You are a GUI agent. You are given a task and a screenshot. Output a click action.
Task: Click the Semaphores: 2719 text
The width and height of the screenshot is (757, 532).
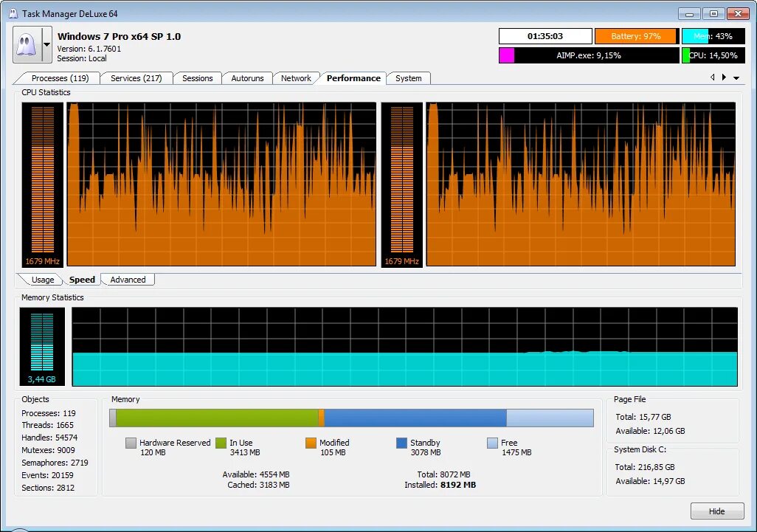click(x=55, y=463)
